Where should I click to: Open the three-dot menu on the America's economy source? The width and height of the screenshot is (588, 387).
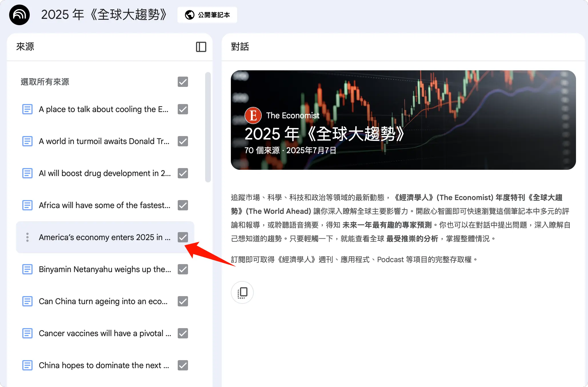pyautogui.click(x=27, y=237)
